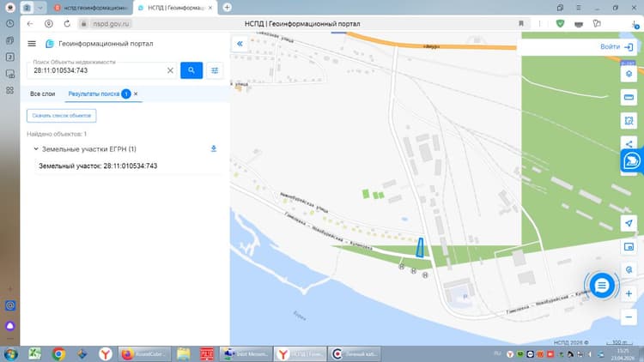Open search filter settings icon
644x362 pixels.
[215, 70]
